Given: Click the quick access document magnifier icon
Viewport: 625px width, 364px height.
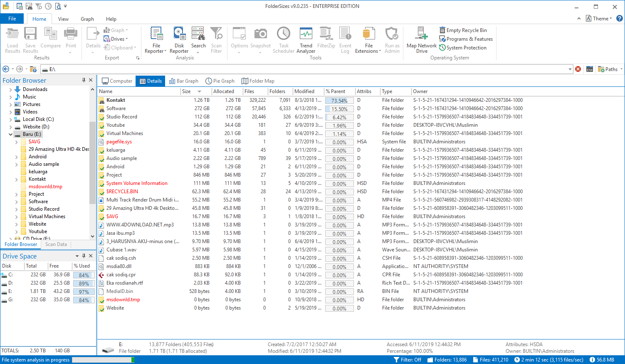Looking at the screenshot, I should tap(58, 6).
